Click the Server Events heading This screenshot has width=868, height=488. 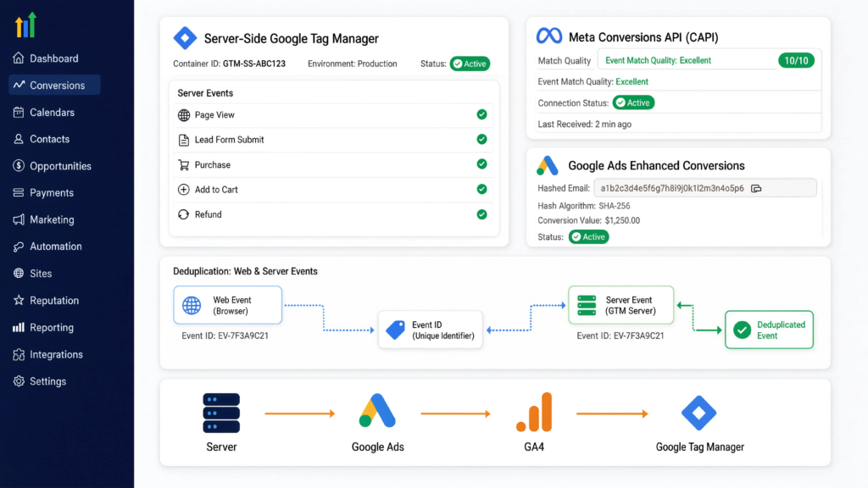[x=205, y=93]
